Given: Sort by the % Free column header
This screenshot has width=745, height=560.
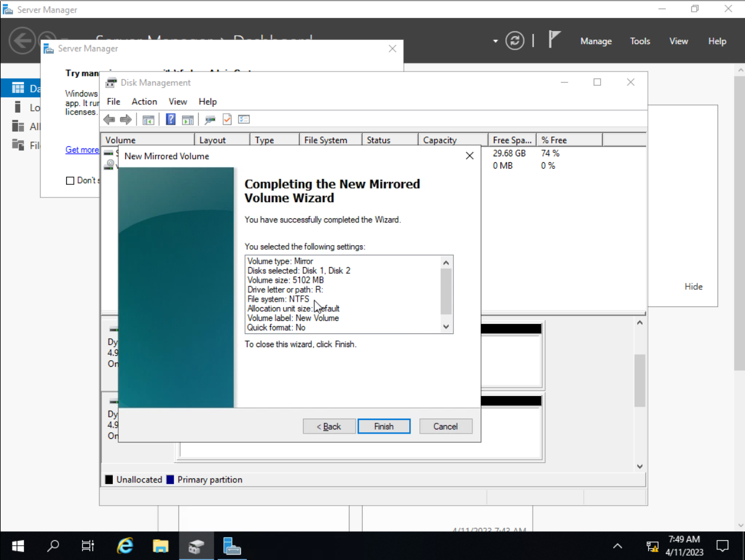Looking at the screenshot, I should [570, 140].
